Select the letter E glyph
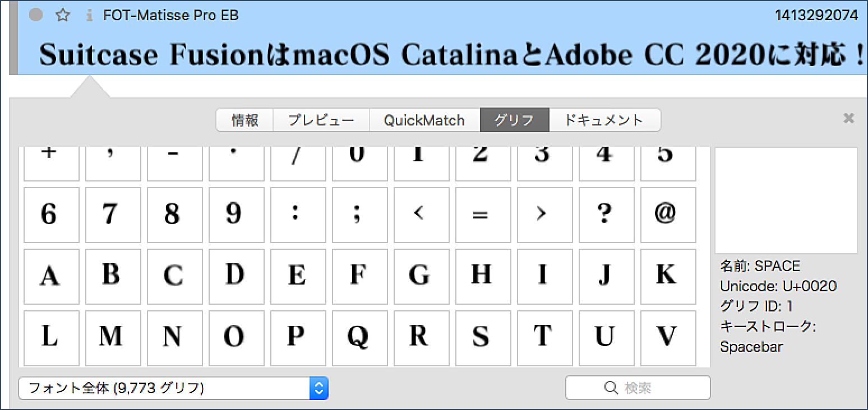868x410 pixels. [x=298, y=277]
